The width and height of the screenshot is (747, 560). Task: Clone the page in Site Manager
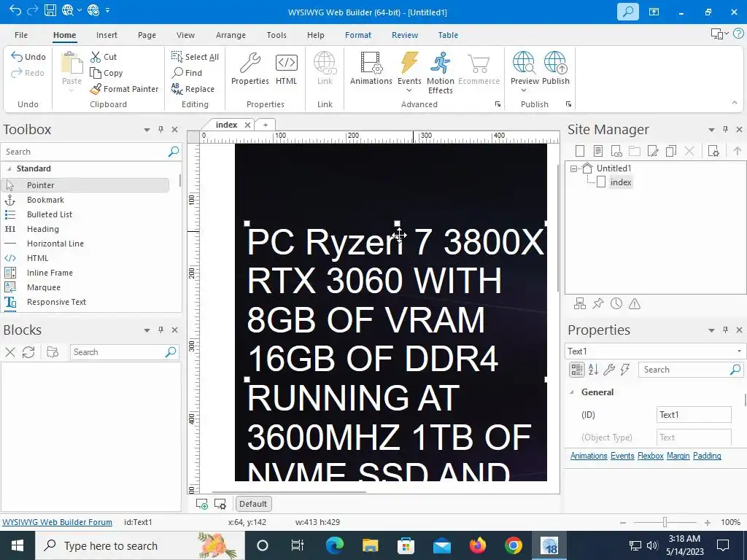671,151
